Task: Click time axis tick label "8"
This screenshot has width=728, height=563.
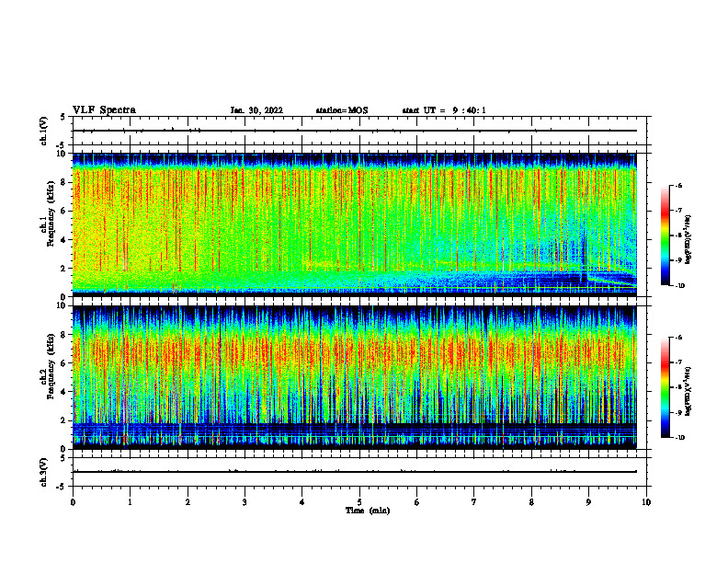Action: (531, 502)
